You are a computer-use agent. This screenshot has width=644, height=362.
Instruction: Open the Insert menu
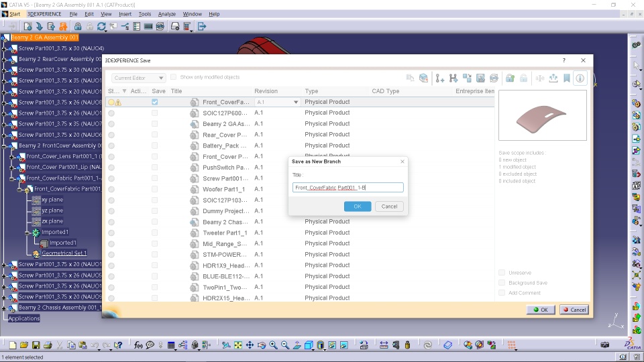[125, 14]
